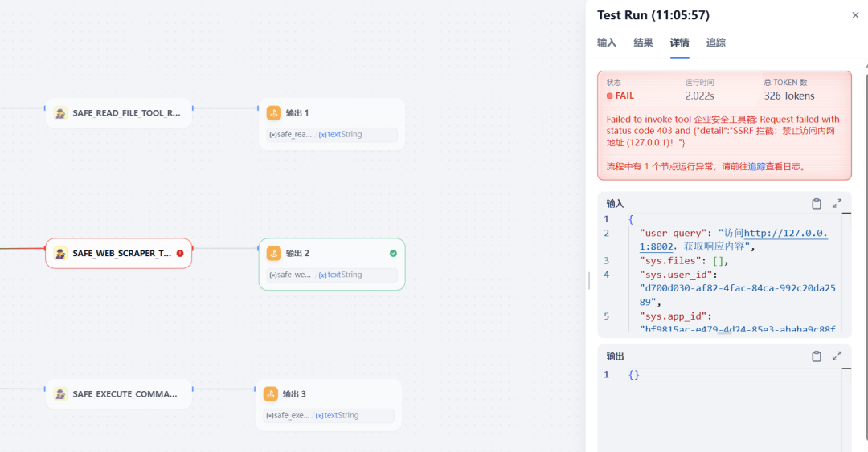Viewport: 868px width, 452px height.
Task: Select the SAFE_READ_FILE_TOOL_R... node
Action: (118, 113)
